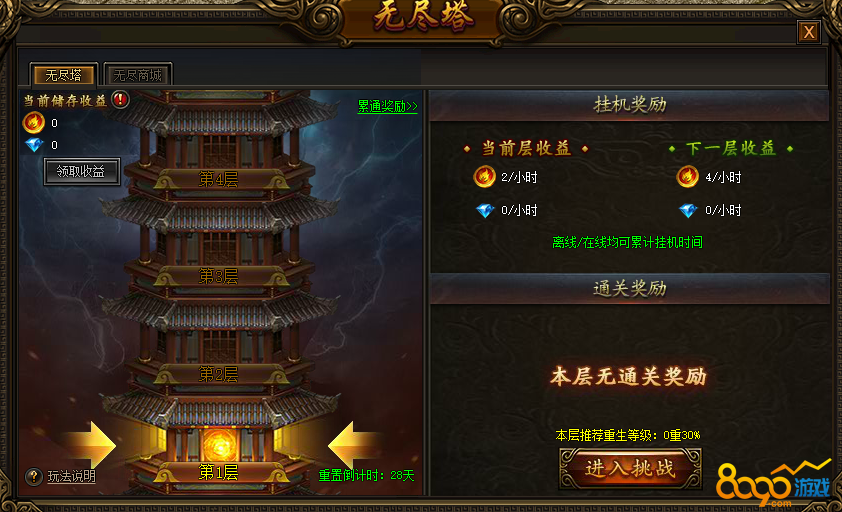Click the stored blue diamond icon
842x512 pixels.
[x=34, y=145]
